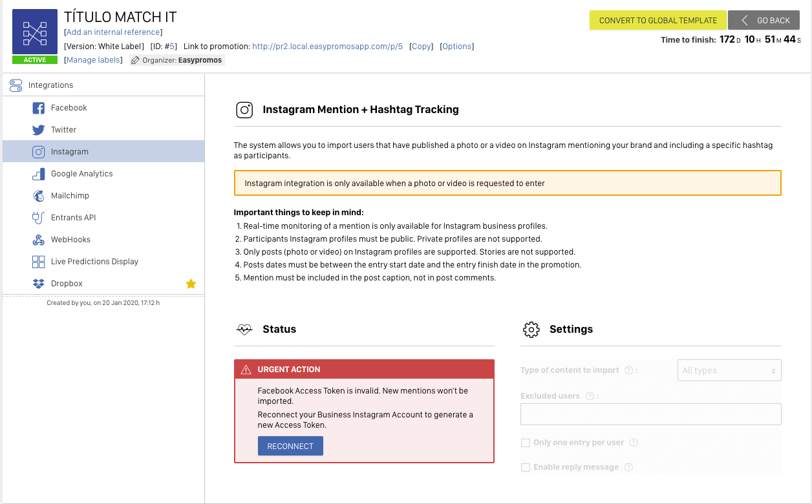Click help icon beside Type of content
This screenshot has height=504, width=812.
pos(628,370)
